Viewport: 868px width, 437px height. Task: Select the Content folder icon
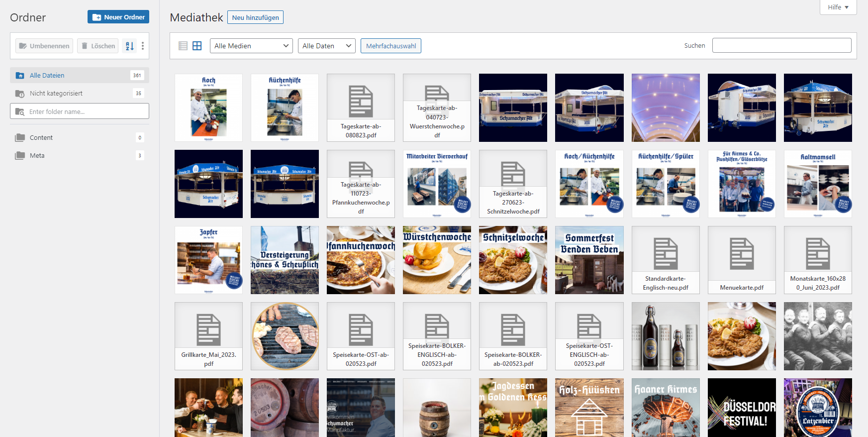point(20,138)
